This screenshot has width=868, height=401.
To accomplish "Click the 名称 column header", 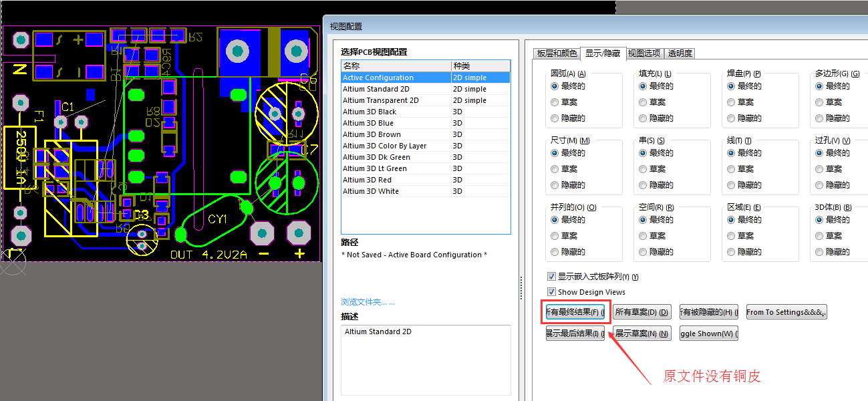I will 396,65.
